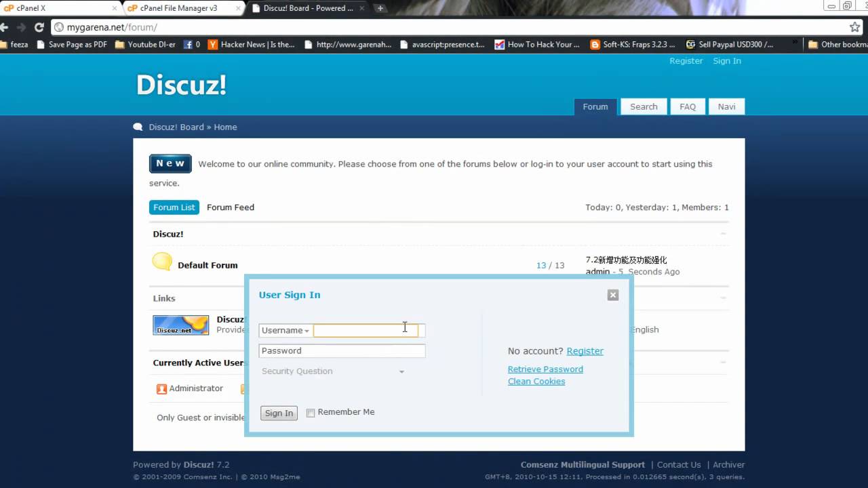This screenshot has height=488, width=868.
Task: Focus the Username input field
Action: tap(366, 331)
